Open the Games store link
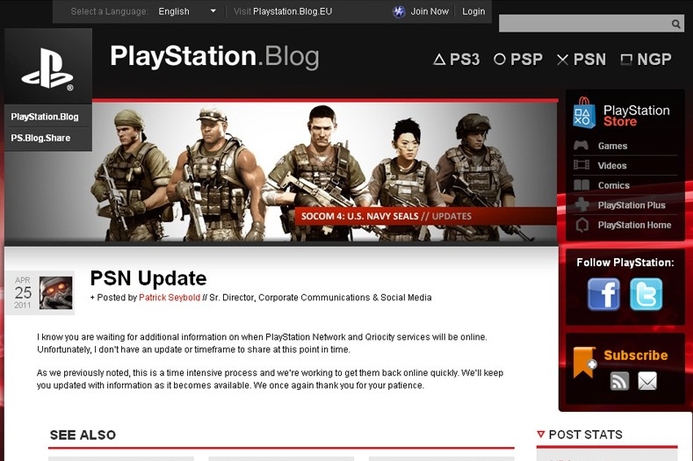The width and height of the screenshot is (693, 461). [612, 146]
